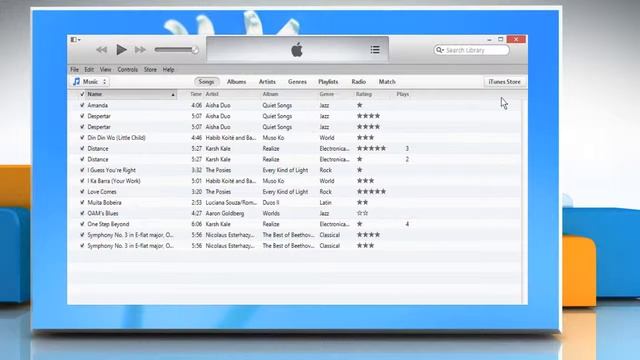
Task: Focus the Search Library field
Action: point(471,50)
